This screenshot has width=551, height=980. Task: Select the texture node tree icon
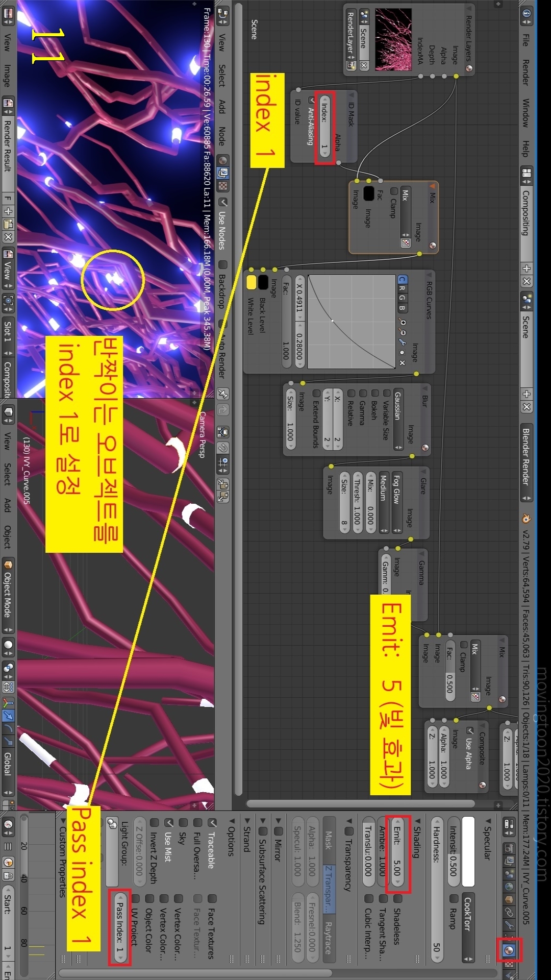[x=223, y=186]
